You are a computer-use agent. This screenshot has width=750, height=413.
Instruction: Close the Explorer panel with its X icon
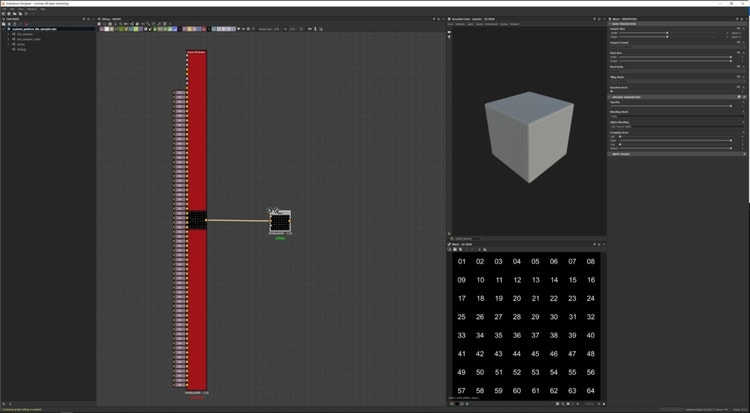pos(92,18)
